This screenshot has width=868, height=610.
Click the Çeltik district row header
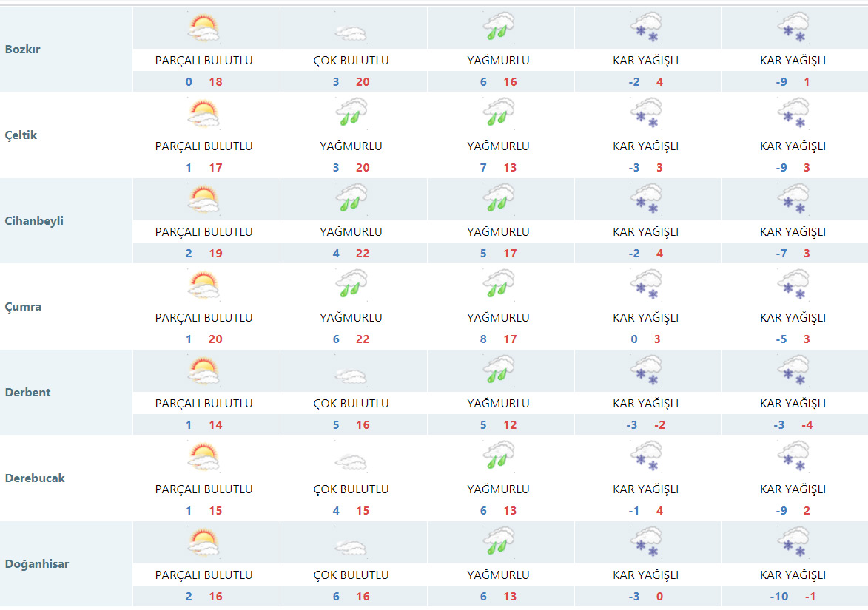click(21, 135)
